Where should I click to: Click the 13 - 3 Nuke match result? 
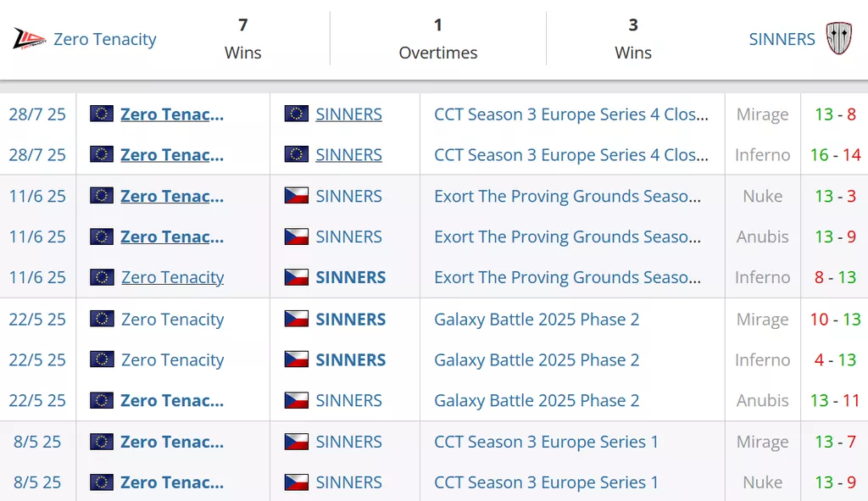(835, 196)
